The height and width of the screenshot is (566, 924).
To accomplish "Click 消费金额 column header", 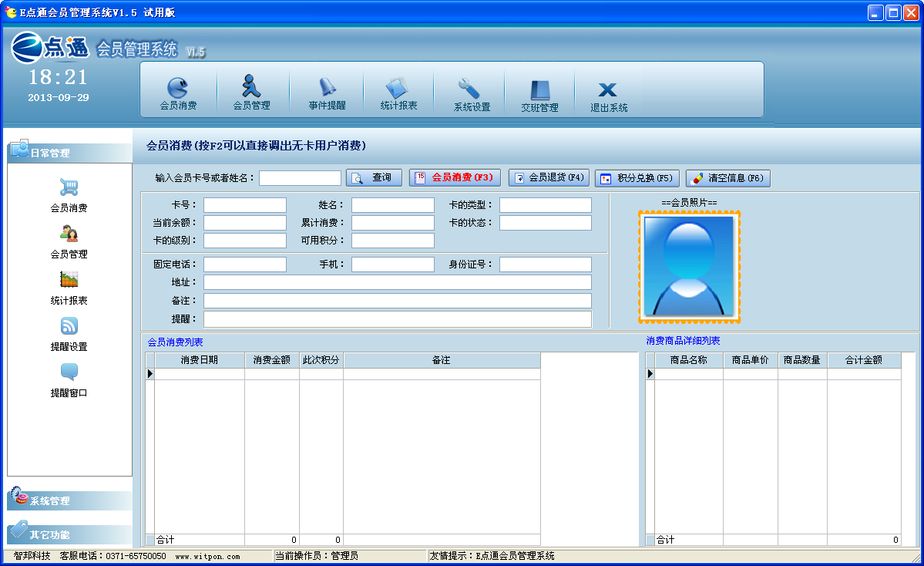I will click(272, 360).
